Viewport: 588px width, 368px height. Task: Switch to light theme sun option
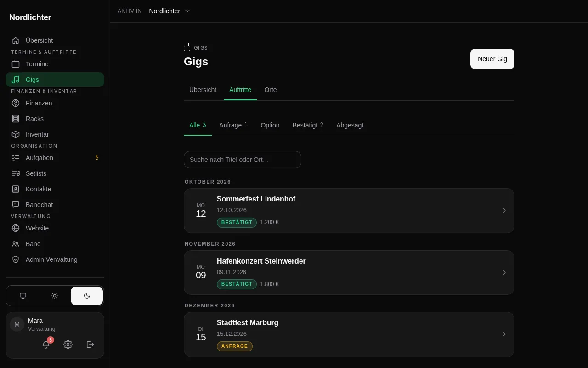point(55,296)
